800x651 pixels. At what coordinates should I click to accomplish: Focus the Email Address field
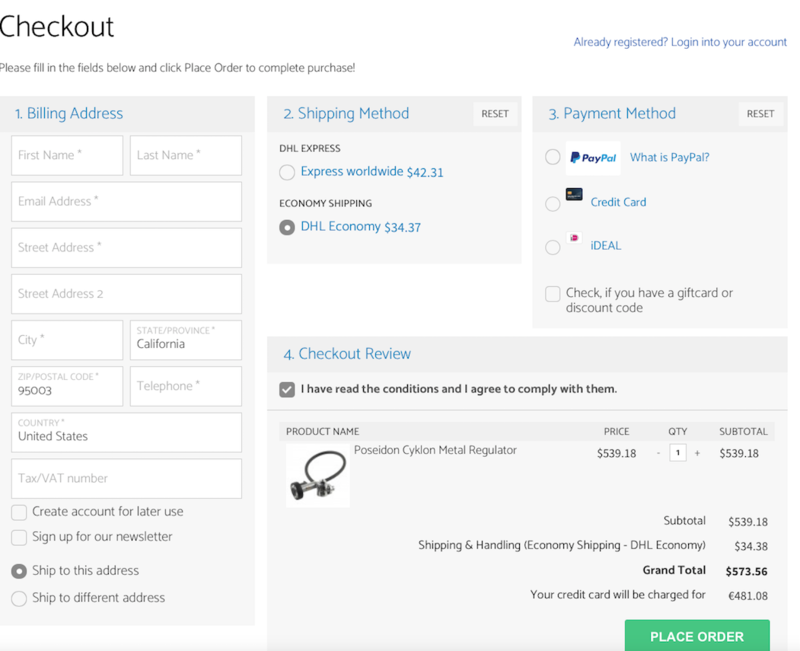(127, 202)
